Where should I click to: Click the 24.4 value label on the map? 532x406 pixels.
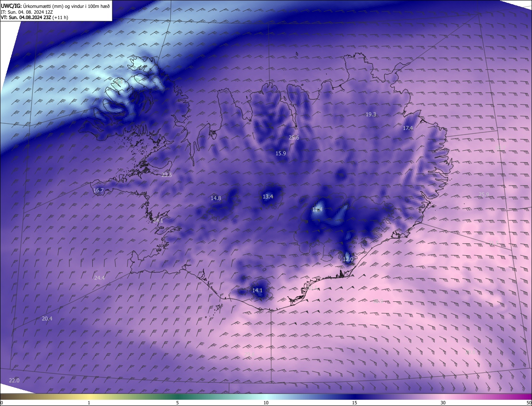point(99,278)
